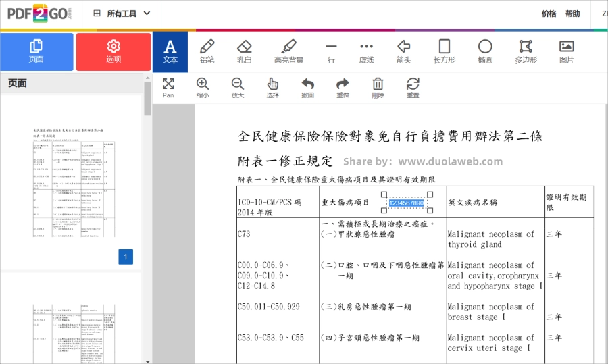Viewport: 608px width, 364px height.
Task: Click the (四)子宮頸惡性腫瘤第一期 cell
Action: (370, 338)
